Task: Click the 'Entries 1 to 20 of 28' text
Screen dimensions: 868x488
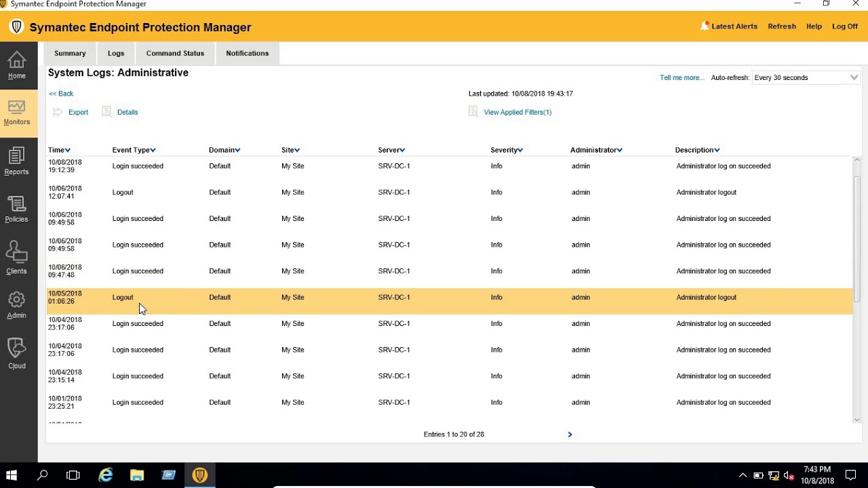Action: pyautogui.click(x=454, y=434)
